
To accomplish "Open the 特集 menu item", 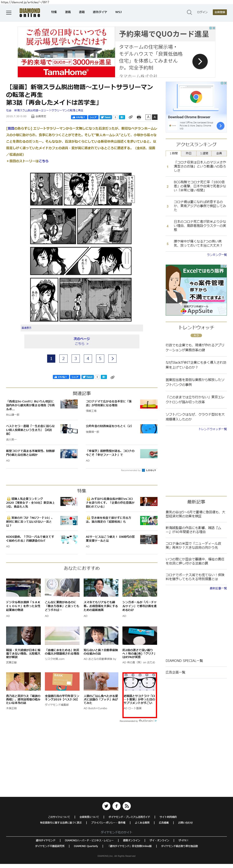I will (54, 12).
